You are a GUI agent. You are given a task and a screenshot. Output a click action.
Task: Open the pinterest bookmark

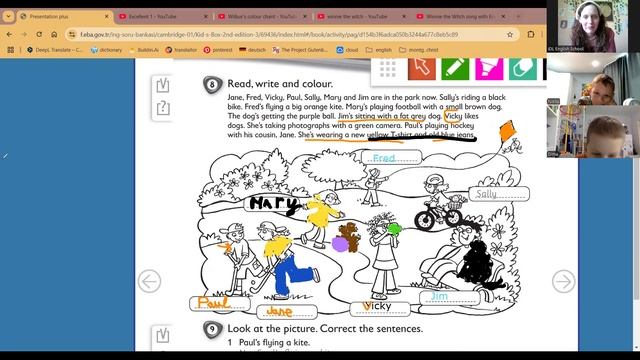click(x=218, y=50)
